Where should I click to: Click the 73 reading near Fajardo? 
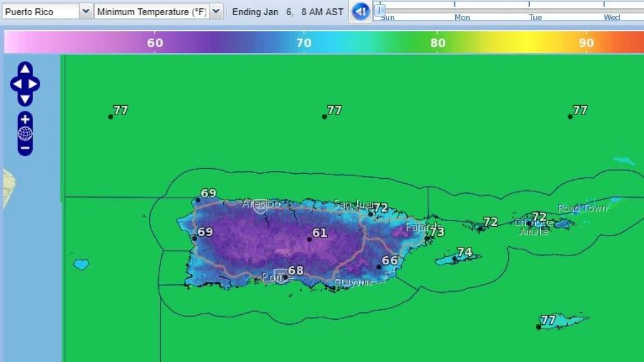click(427, 238)
